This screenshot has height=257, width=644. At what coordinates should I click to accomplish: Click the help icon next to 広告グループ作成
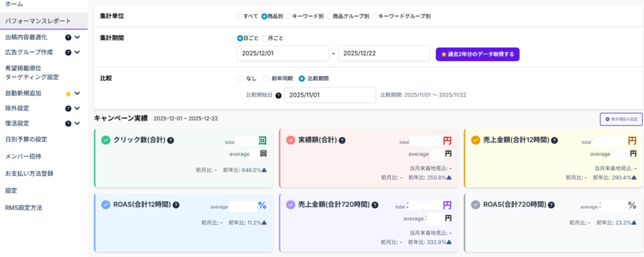tap(68, 52)
